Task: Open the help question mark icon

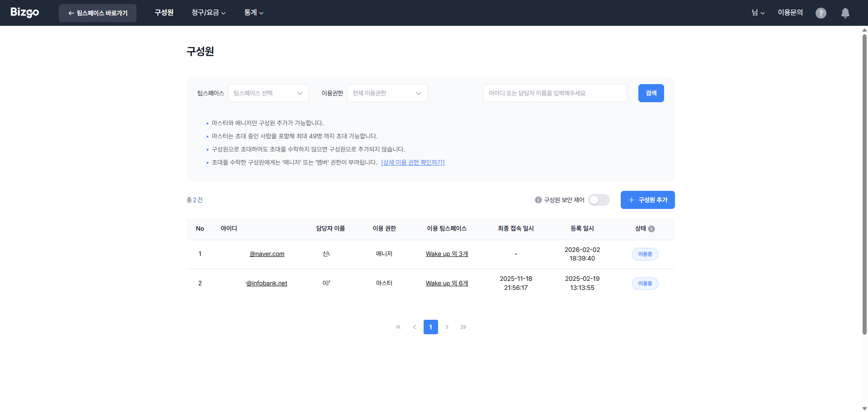Action: click(821, 13)
